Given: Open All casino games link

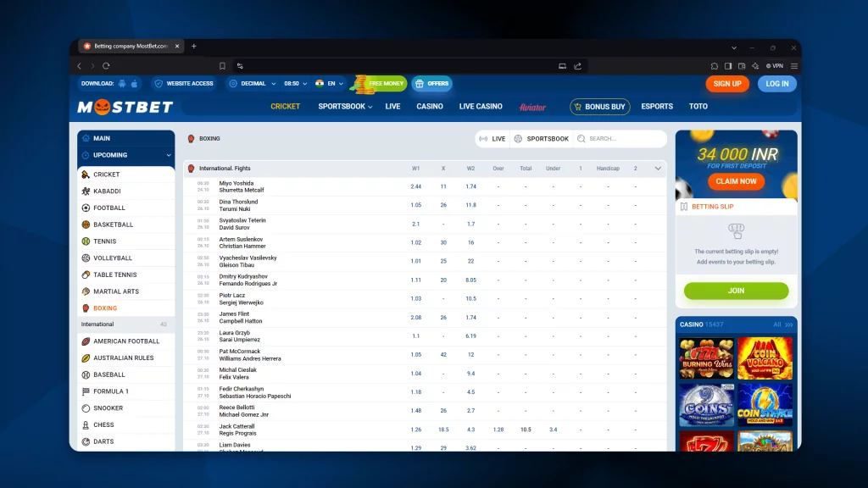Looking at the screenshot, I should pyautogui.click(x=782, y=324).
